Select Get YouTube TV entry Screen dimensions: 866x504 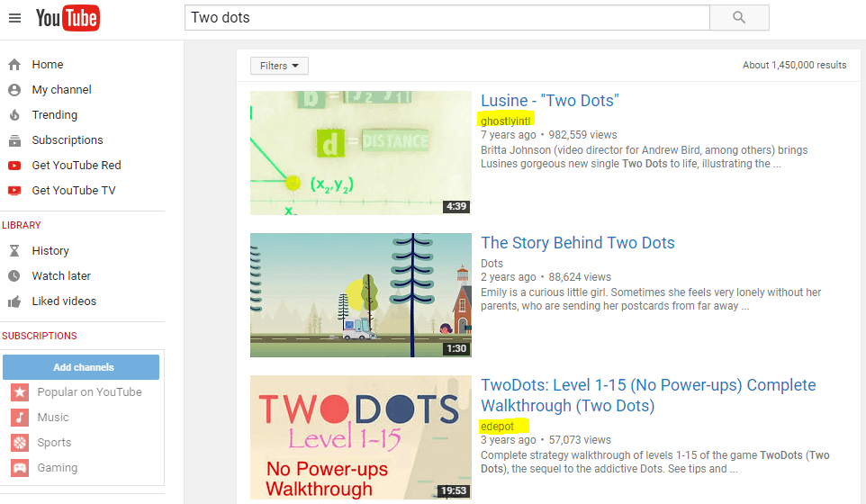click(73, 191)
